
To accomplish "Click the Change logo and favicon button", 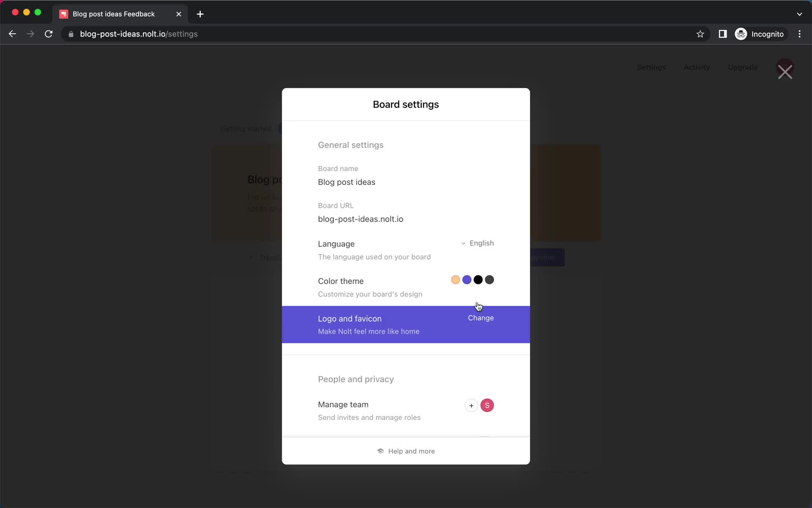I will point(480,318).
